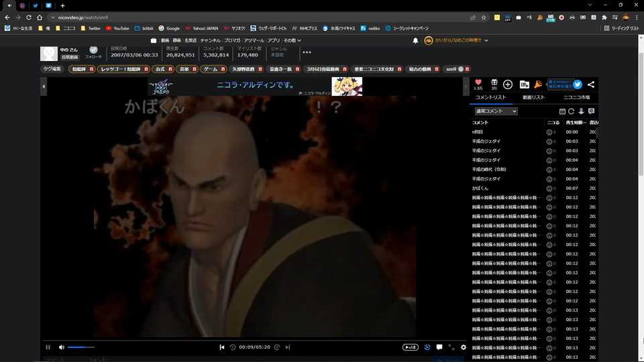
Task: Toggle comment display speech bubble in player
Action: pyautogui.click(x=439, y=347)
